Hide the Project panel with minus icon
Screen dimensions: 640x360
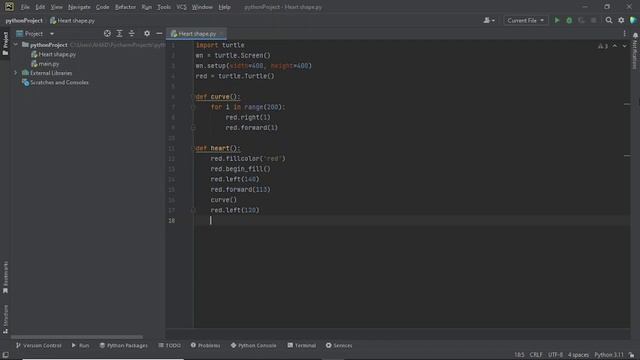point(159,33)
